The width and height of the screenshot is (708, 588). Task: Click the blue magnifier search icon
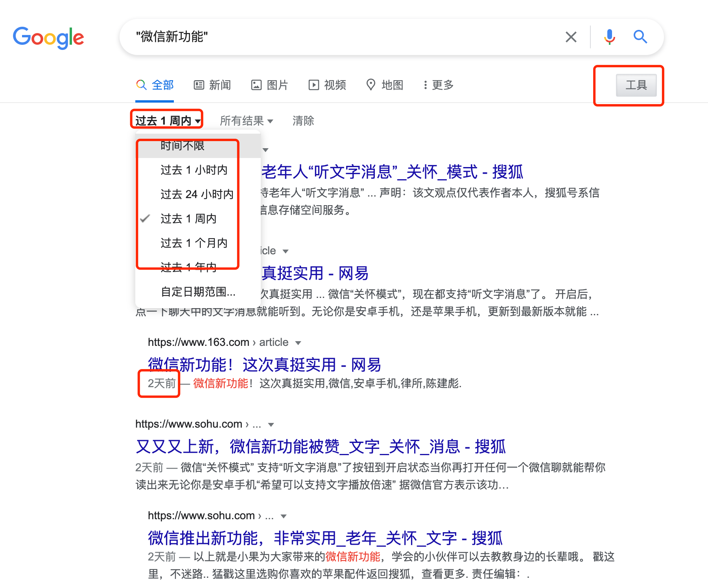tap(640, 37)
